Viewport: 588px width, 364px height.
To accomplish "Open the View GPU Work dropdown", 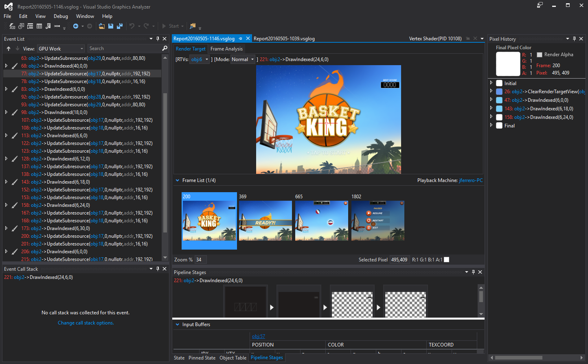I will (x=61, y=48).
